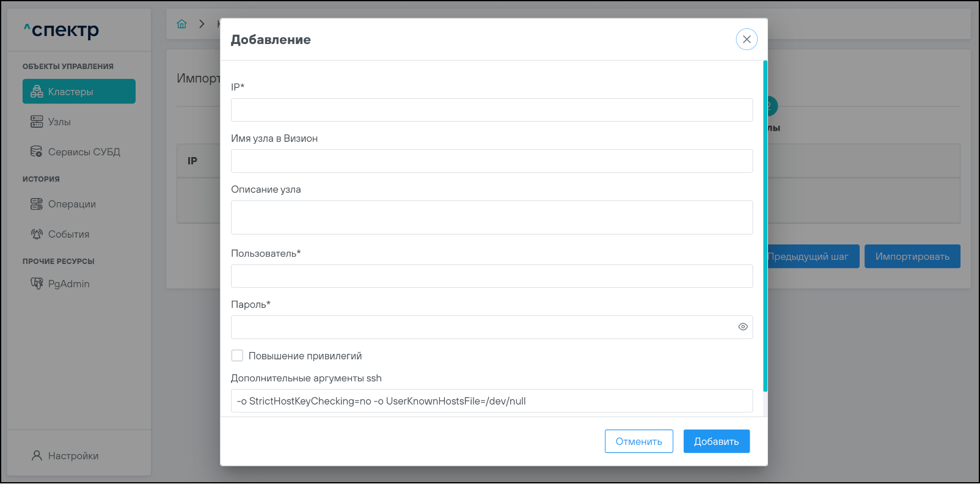
Task: Click the Операции sidebar icon
Action: (x=37, y=204)
